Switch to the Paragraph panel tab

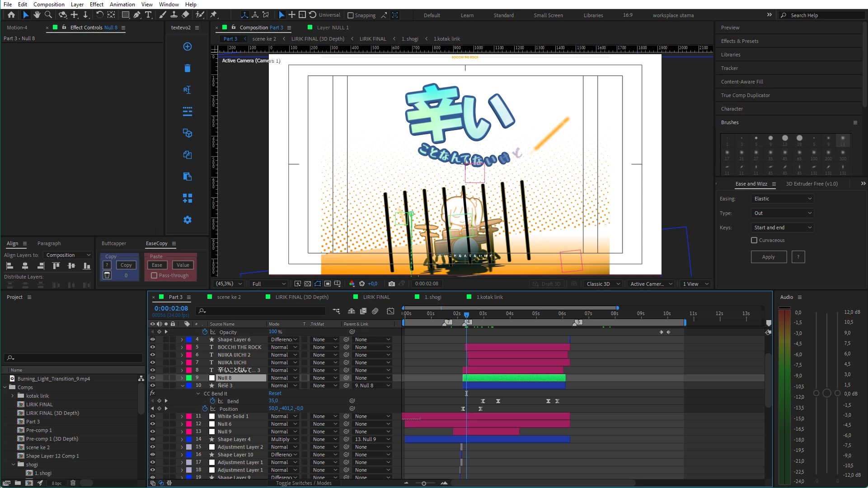(x=49, y=243)
